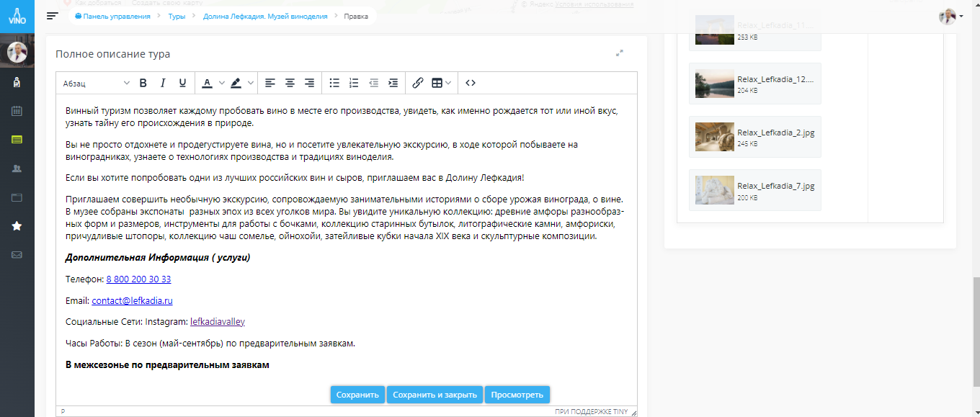Click the Сохранить и закрыть button
The image size is (980, 417).
point(435,395)
